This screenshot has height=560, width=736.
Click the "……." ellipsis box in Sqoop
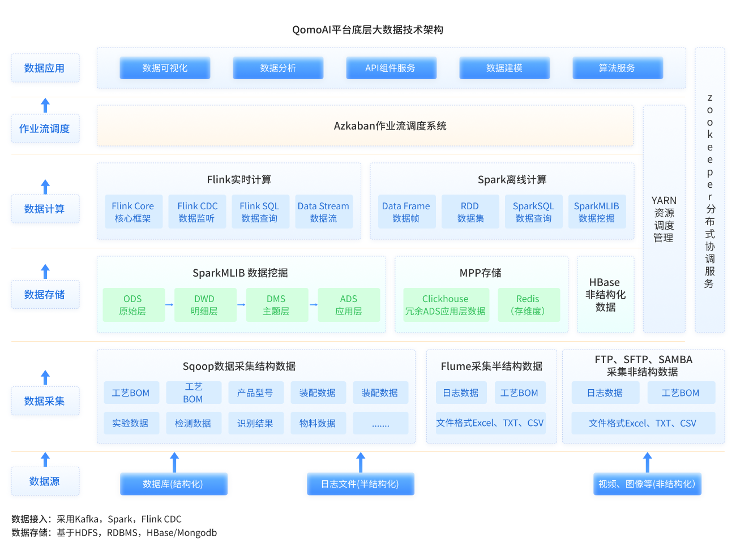[380, 423]
